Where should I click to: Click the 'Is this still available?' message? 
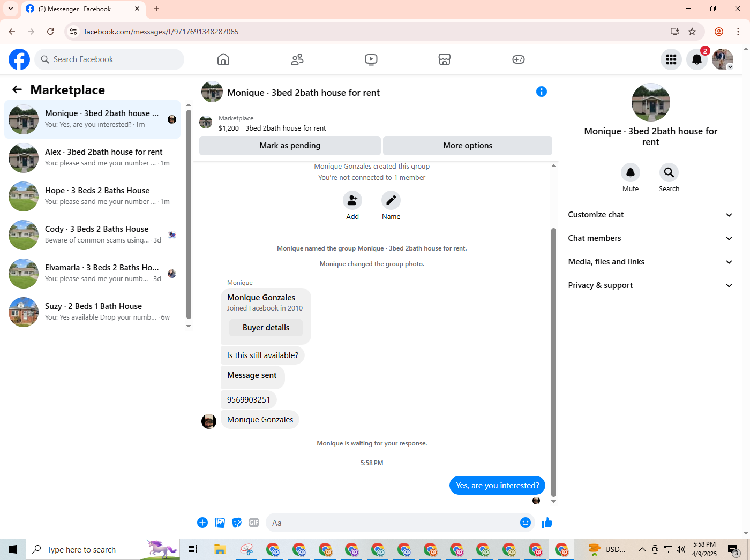(x=262, y=355)
